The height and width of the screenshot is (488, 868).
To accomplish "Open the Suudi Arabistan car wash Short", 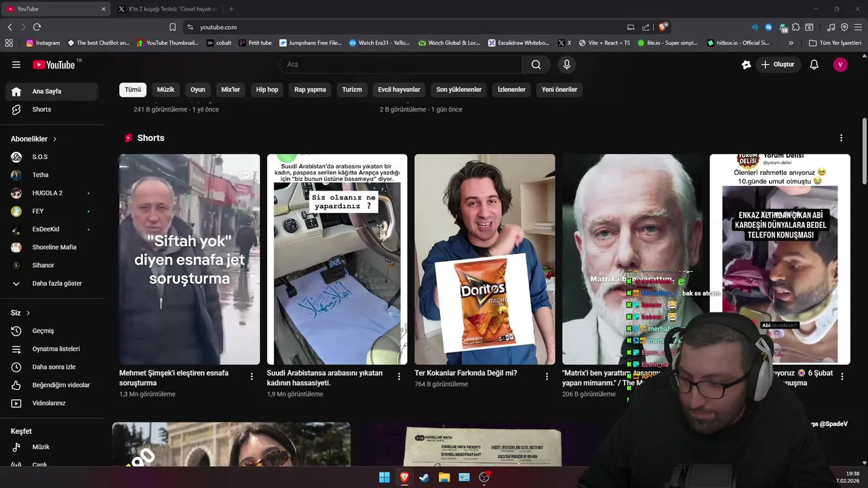I will coord(337,259).
